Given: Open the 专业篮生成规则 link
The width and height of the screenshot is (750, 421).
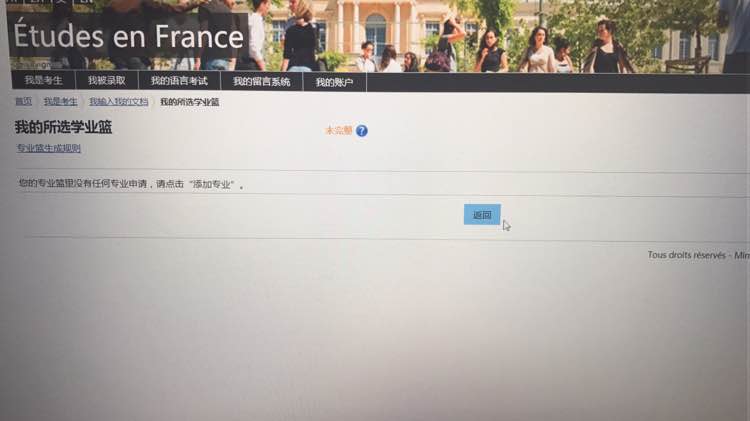Looking at the screenshot, I should (49, 148).
